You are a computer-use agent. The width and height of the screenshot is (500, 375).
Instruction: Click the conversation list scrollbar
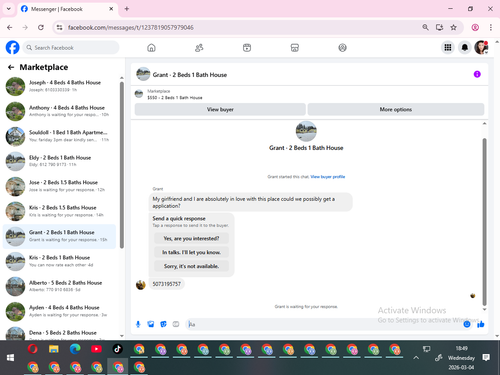click(122, 165)
